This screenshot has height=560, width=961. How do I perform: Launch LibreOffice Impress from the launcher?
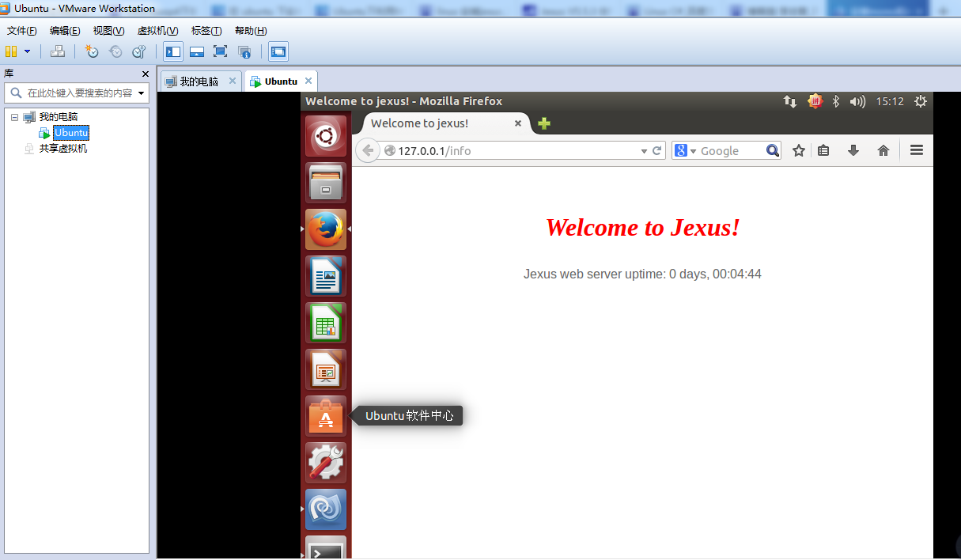(326, 369)
